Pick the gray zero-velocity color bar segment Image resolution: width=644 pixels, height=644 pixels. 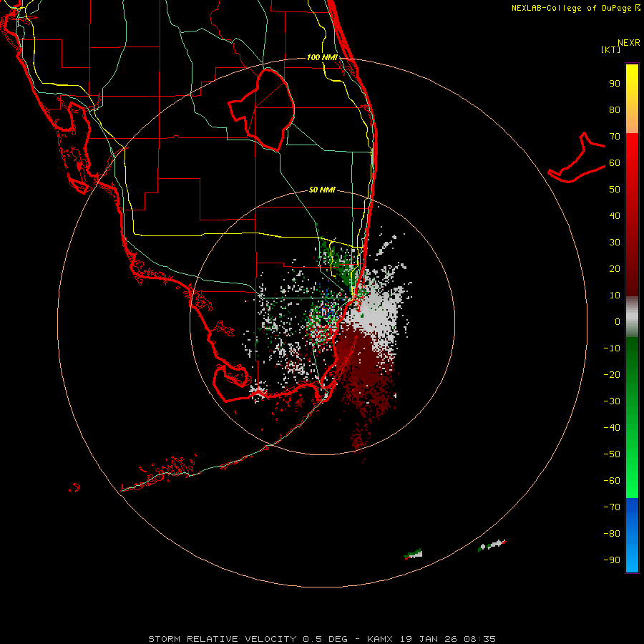(x=632, y=317)
